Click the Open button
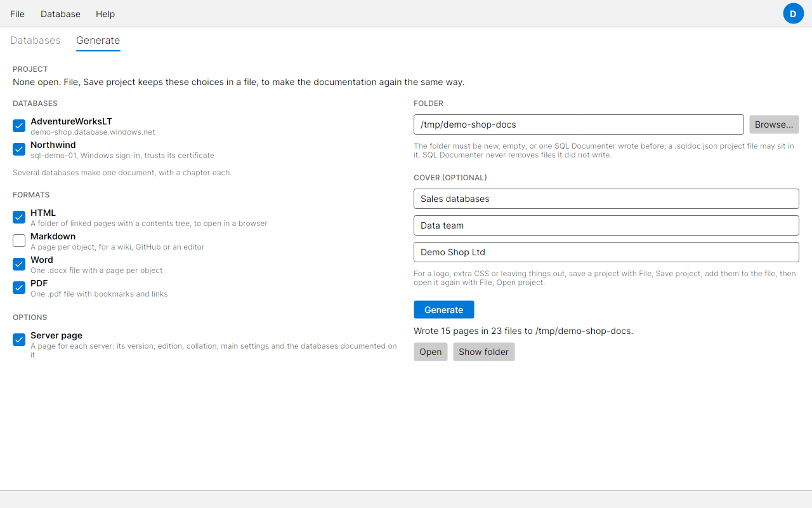Screen dimensions: 812x508 430,352
